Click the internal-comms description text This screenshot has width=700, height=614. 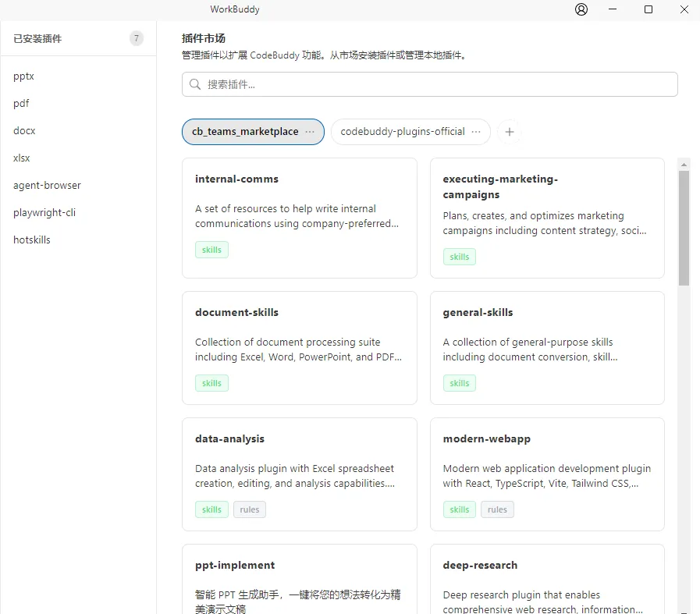coord(297,216)
